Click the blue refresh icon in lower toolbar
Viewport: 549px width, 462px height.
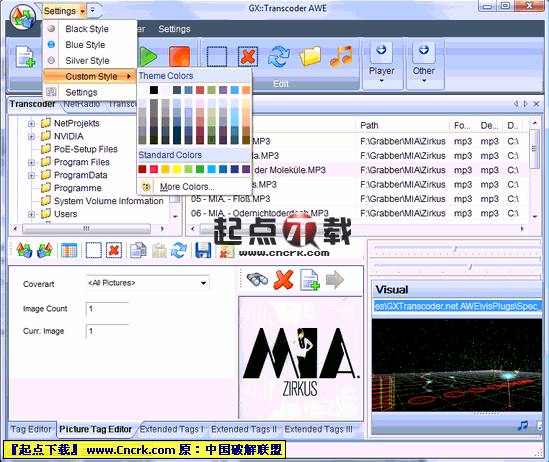pyautogui.click(x=179, y=250)
